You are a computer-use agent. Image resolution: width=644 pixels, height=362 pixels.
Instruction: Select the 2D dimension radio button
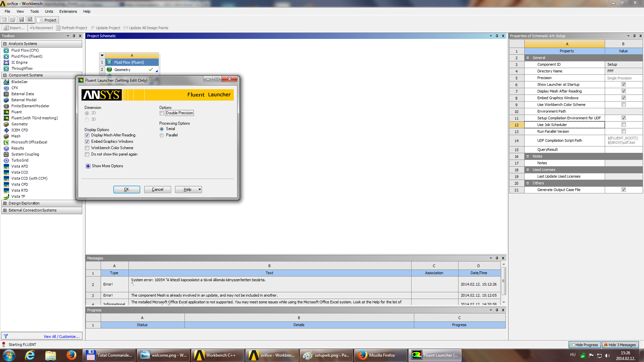pyautogui.click(x=87, y=113)
